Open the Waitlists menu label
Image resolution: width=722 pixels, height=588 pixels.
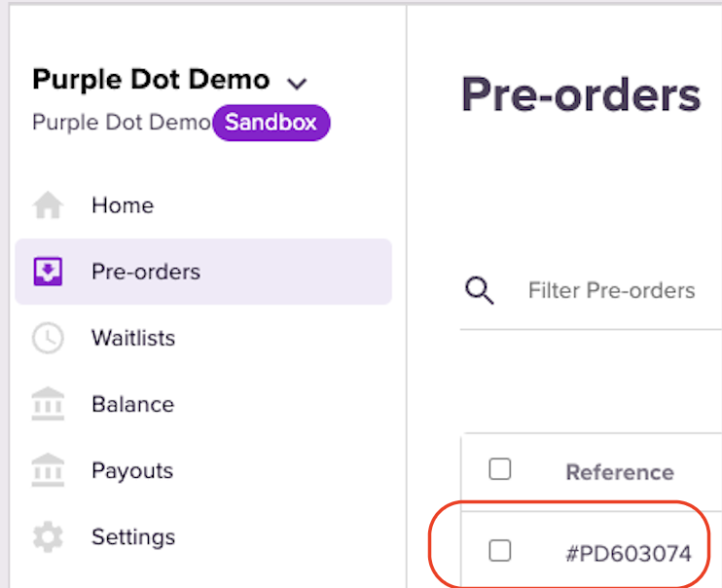[x=133, y=338]
